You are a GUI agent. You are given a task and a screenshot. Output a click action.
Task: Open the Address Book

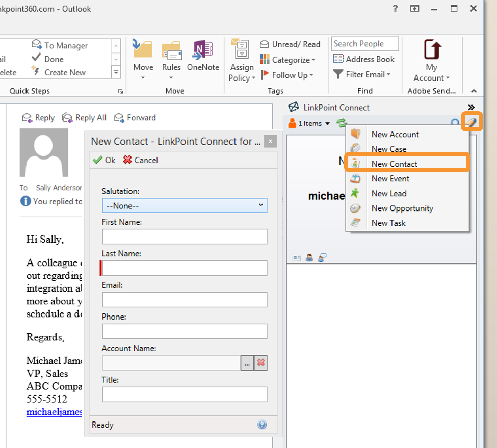click(364, 59)
